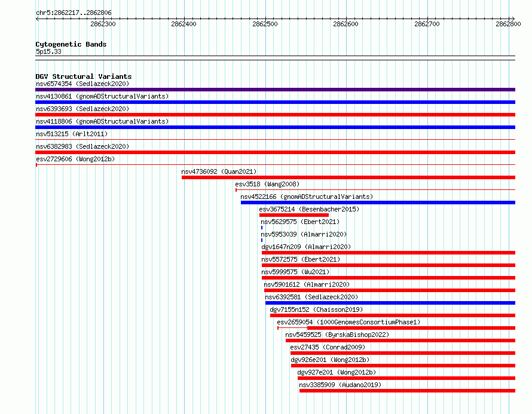The width and height of the screenshot is (532, 414).
Task: Select the red esv27435 variant bar
Action: [403, 353]
